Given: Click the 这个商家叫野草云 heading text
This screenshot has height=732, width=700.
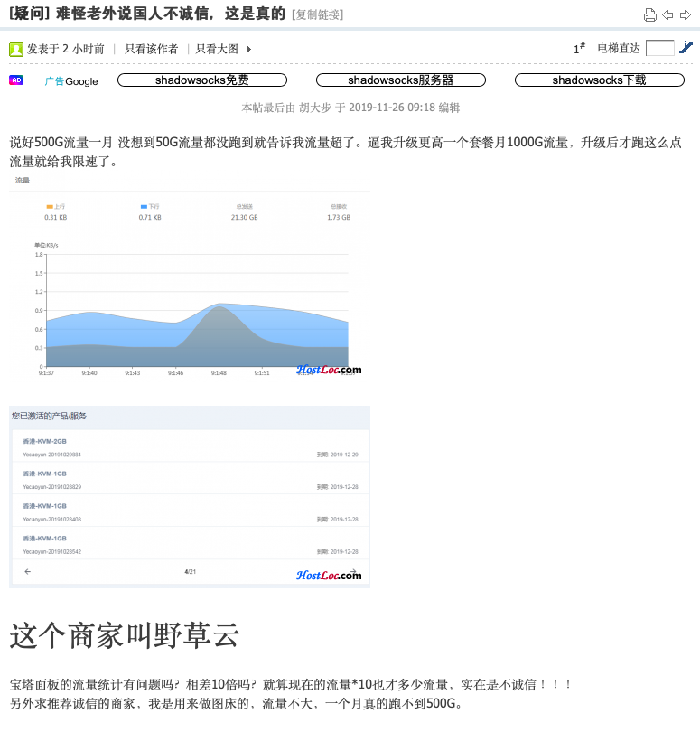Looking at the screenshot, I should click(x=125, y=635).
